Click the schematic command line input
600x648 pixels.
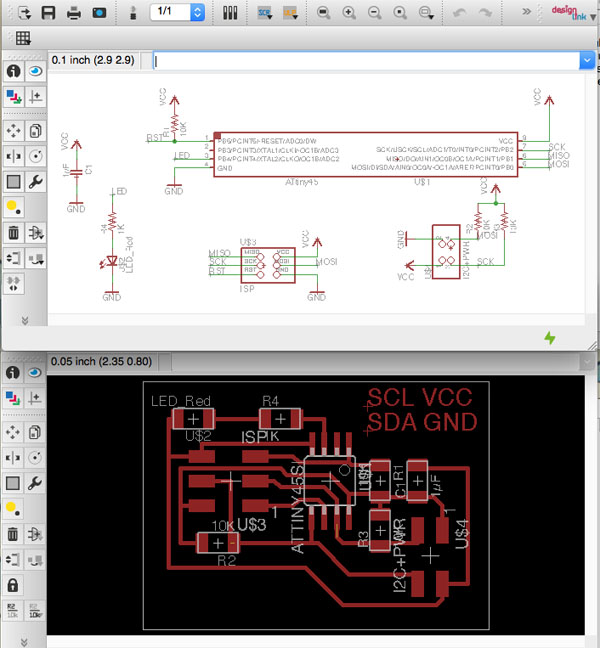pyautogui.click(x=367, y=61)
